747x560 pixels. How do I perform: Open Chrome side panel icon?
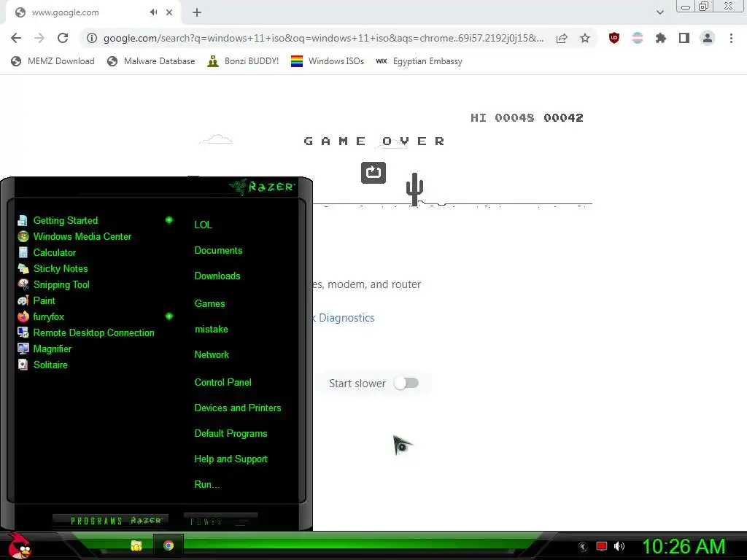tap(684, 38)
